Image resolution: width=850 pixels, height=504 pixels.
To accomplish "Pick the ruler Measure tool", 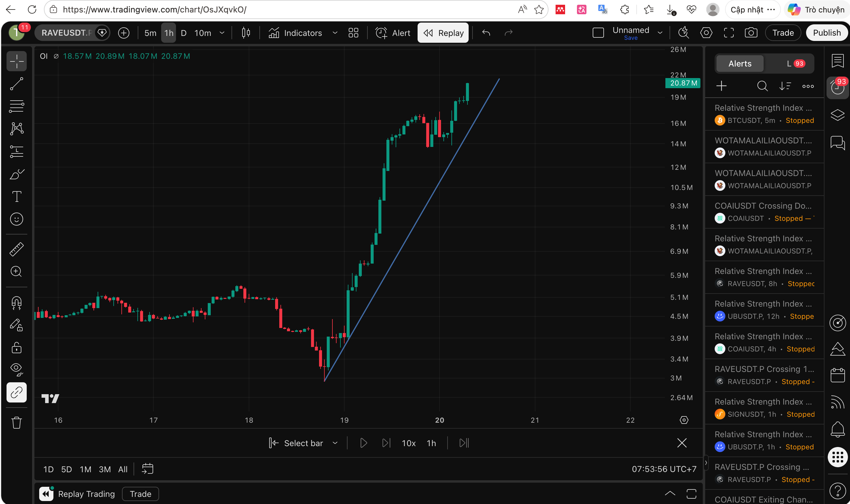I will click(16, 249).
